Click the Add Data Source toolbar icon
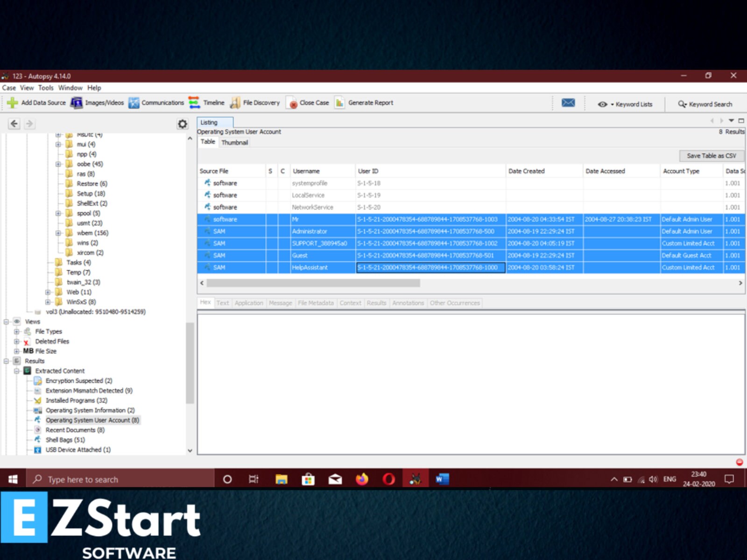 coord(37,103)
